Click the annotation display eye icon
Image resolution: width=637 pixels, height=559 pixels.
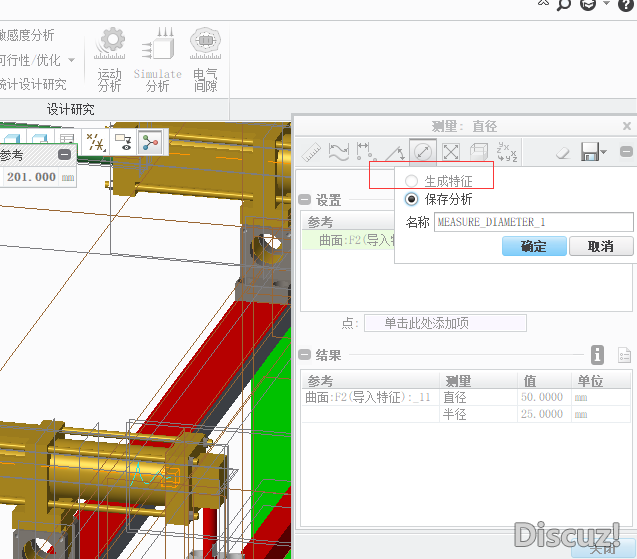point(123,143)
